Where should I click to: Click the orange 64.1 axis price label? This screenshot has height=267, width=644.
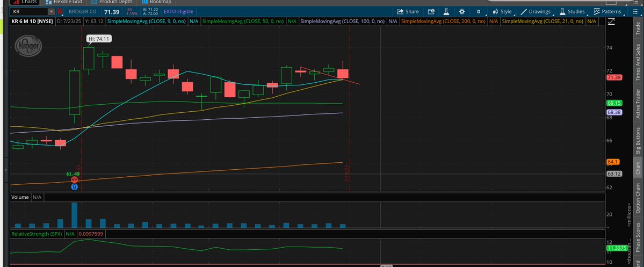pos(613,162)
